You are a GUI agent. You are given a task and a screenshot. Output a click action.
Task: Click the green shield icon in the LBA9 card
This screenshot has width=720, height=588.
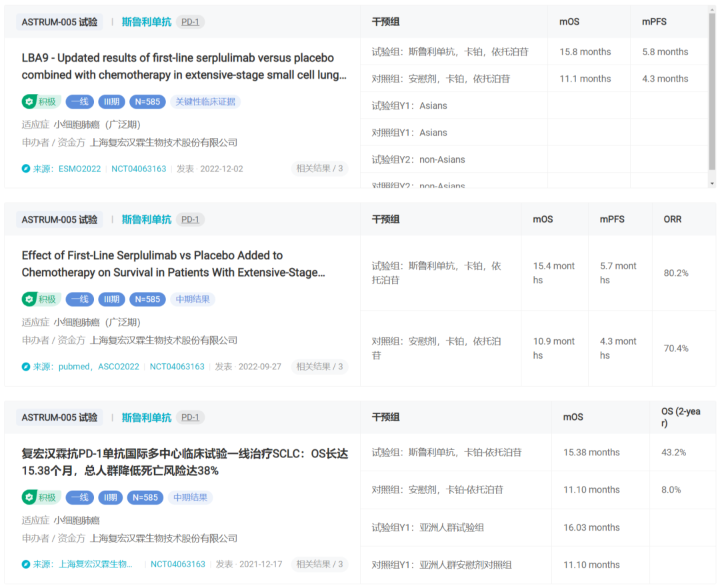click(29, 102)
